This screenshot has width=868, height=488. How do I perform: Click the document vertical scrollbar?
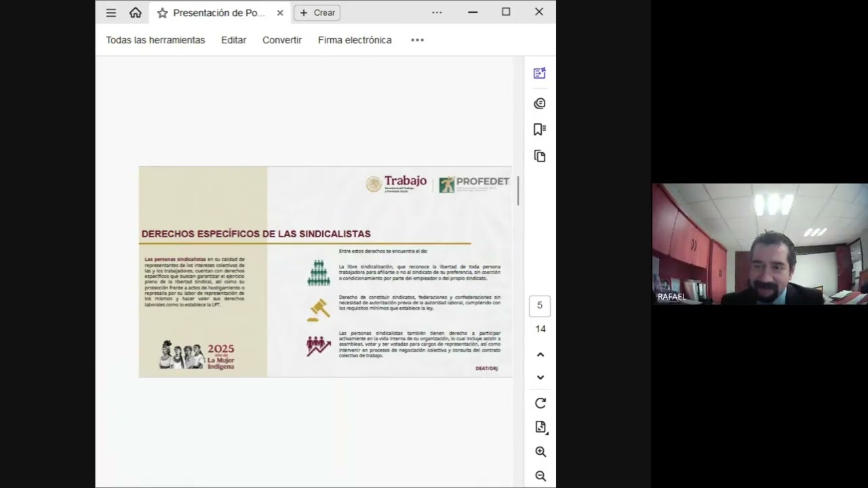coord(518,190)
